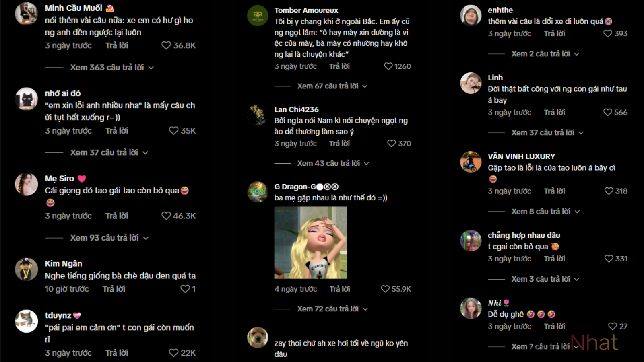Heart the G Dragon comment with 55.9K likes

click(385, 289)
